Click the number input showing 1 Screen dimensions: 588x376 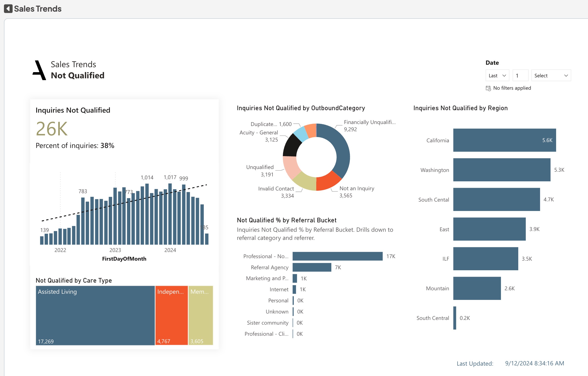pyautogui.click(x=520, y=76)
